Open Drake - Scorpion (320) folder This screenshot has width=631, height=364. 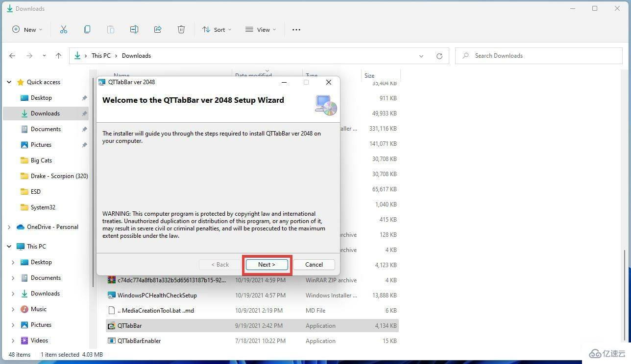[x=59, y=176]
